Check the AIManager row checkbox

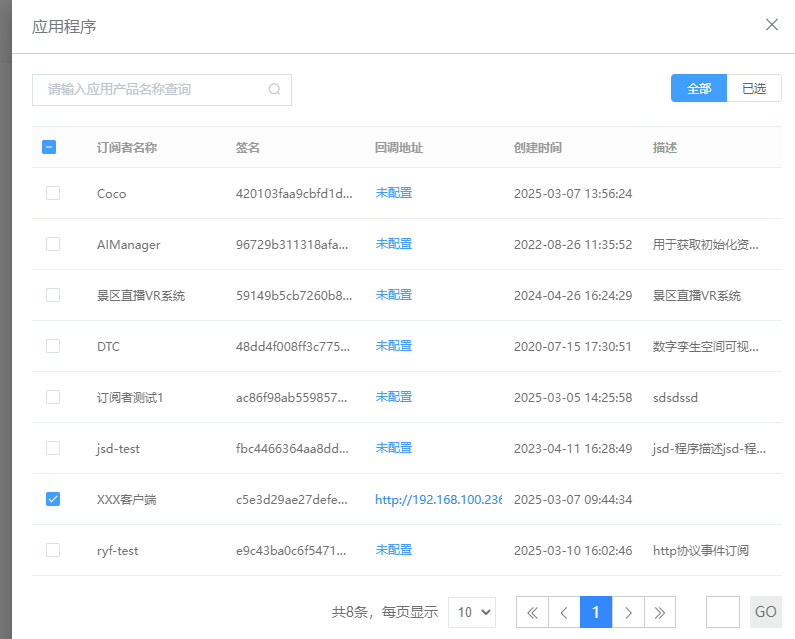coord(53,244)
